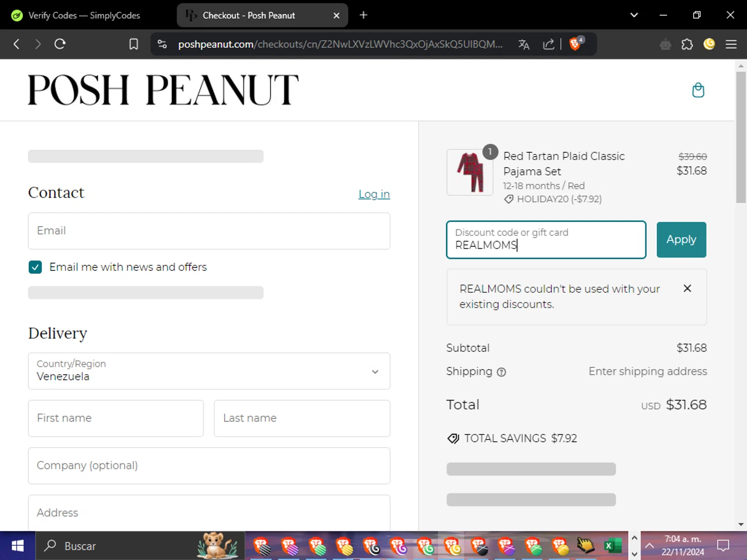Click the taskbar clock showing 7:04 a. m.
Screen dimensions: 747x560
[x=683, y=546]
